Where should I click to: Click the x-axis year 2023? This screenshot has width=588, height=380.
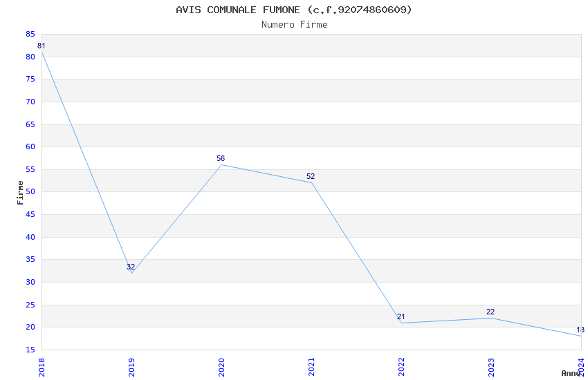[x=491, y=368]
